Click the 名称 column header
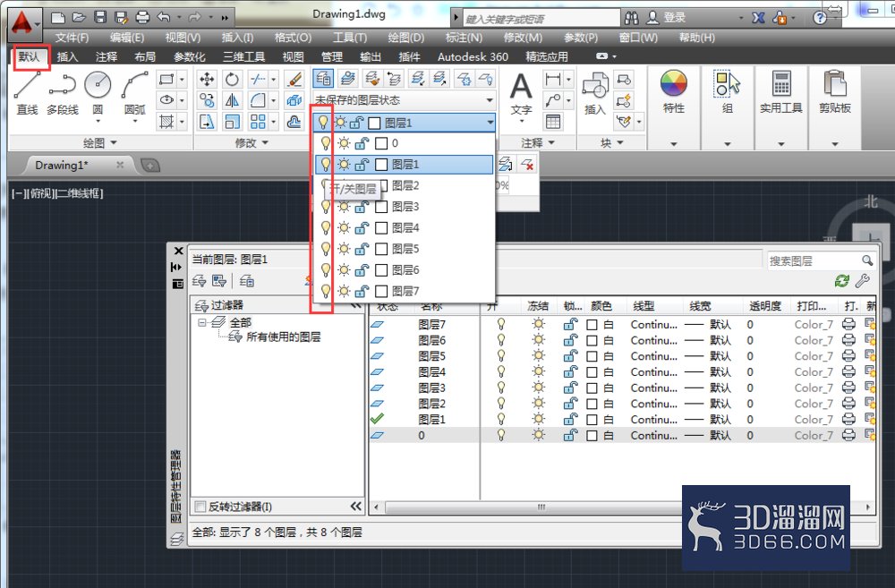This screenshot has width=895, height=588. tap(431, 307)
